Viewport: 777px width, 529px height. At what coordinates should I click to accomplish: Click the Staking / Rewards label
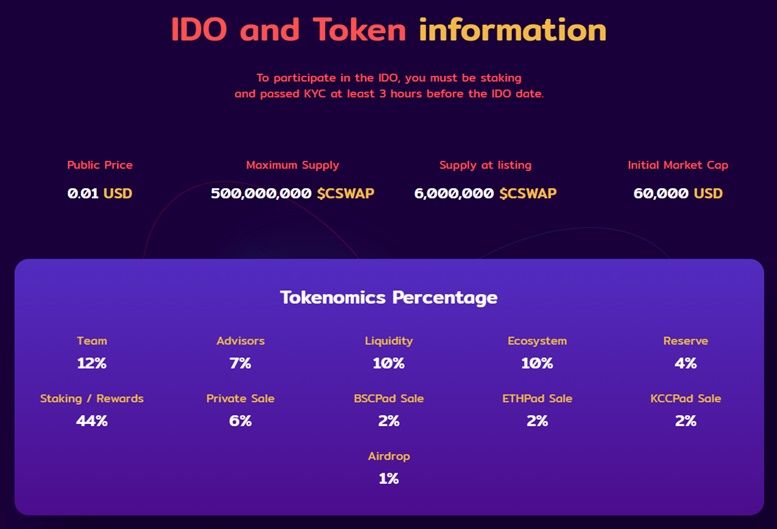(92, 398)
